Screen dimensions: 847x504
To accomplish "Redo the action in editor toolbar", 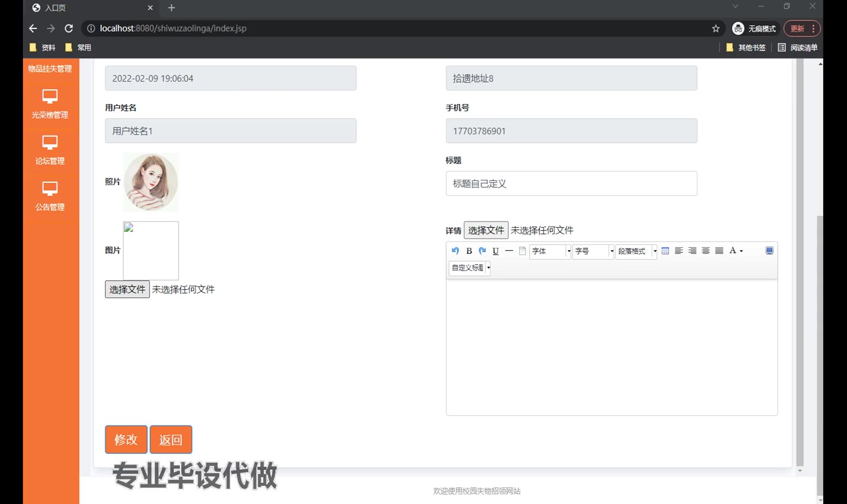I will point(482,251).
